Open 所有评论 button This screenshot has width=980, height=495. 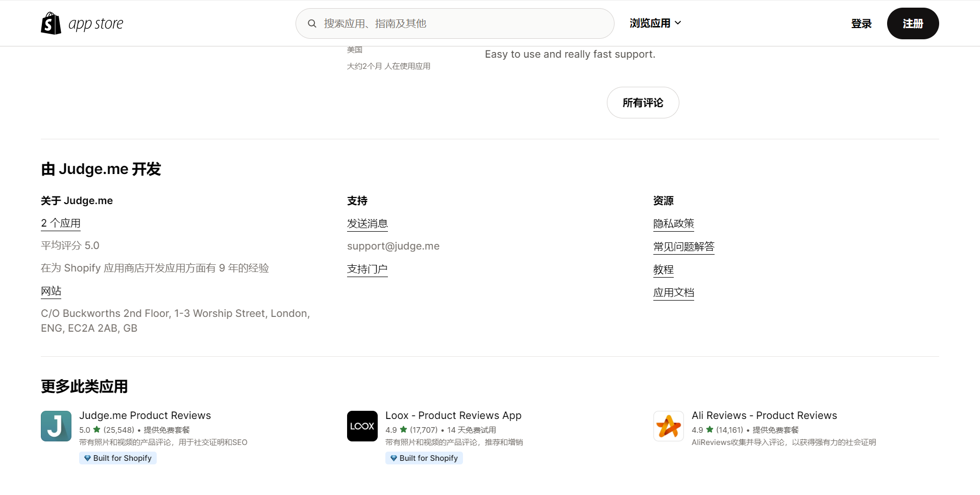tap(643, 103)
